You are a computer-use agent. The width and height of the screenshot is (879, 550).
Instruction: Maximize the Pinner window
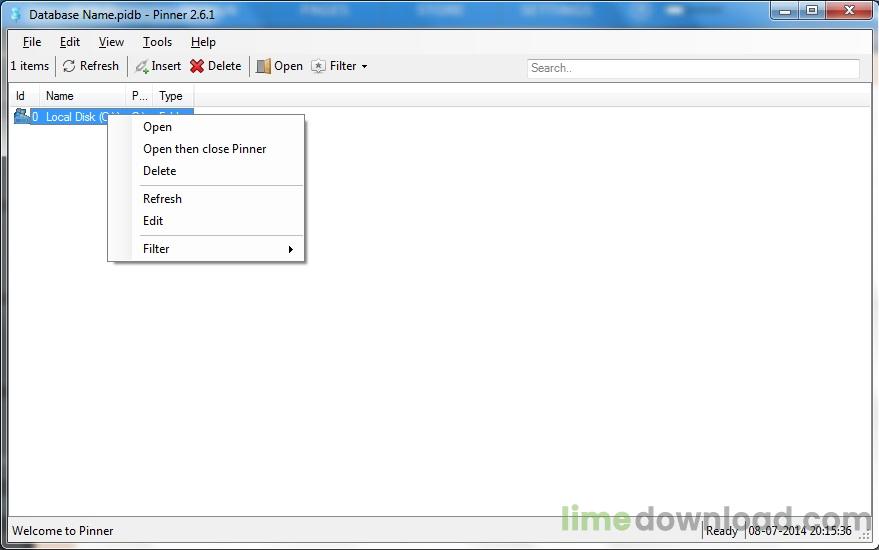[x=811, y=11]
